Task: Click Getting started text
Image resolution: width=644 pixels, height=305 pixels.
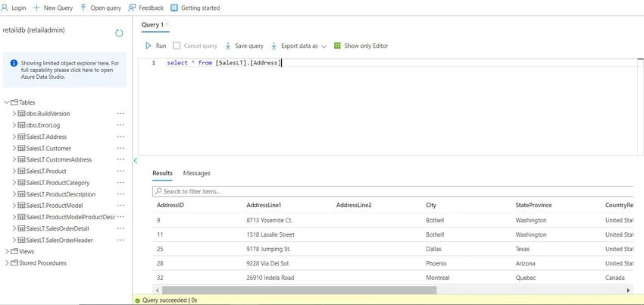Action: point(201,8)
